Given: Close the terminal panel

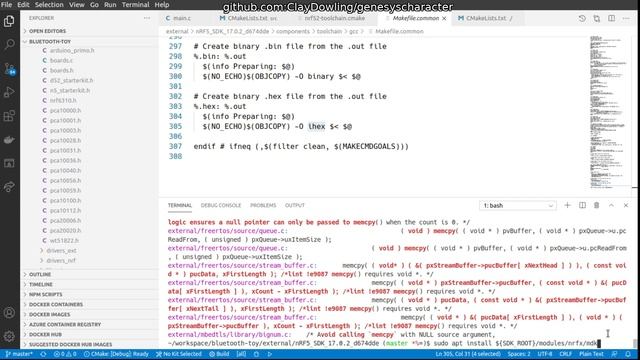Looking at the screenshot, I should [x=626, y=205].
